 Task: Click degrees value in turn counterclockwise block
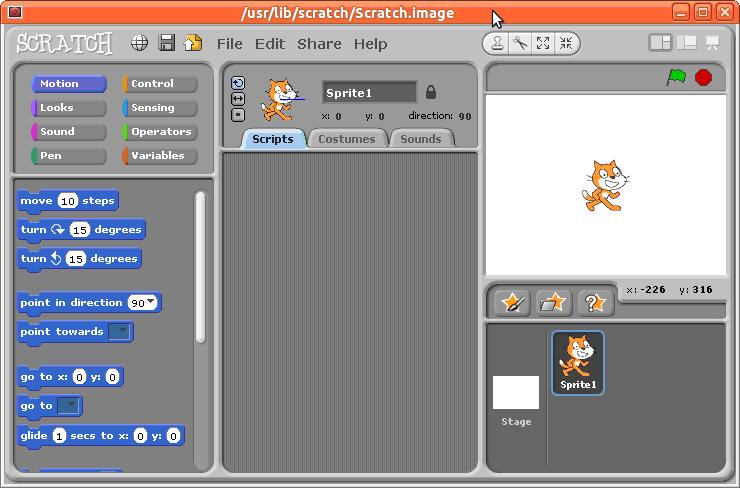[76, 259]
